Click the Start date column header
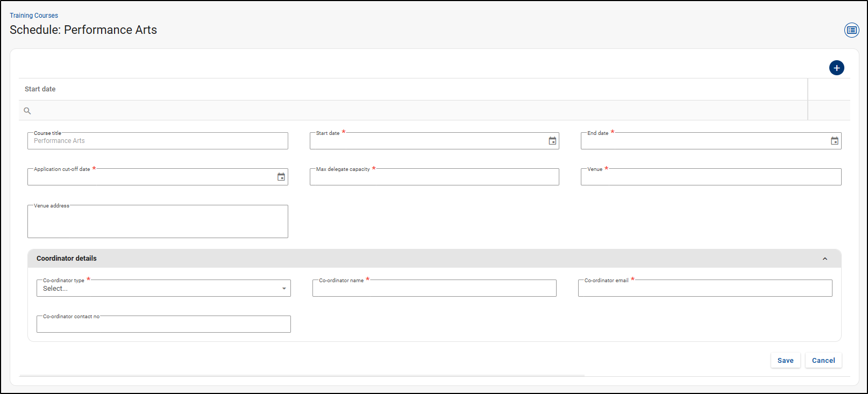 [x=40, y=89]
